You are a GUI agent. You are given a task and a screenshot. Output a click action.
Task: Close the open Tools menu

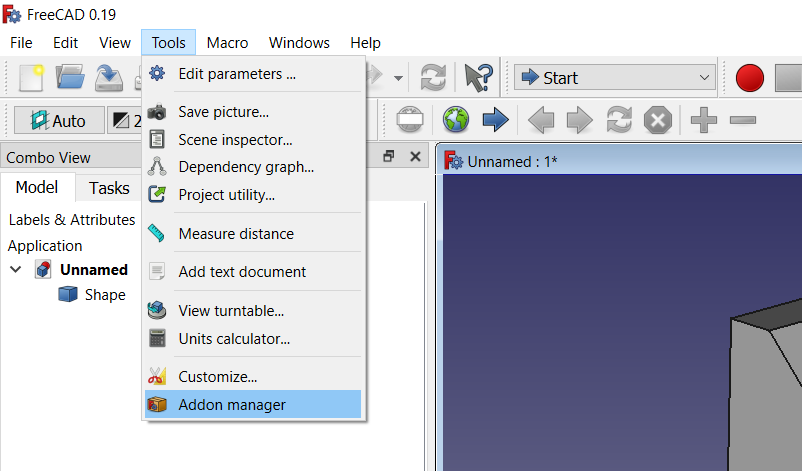168,43
